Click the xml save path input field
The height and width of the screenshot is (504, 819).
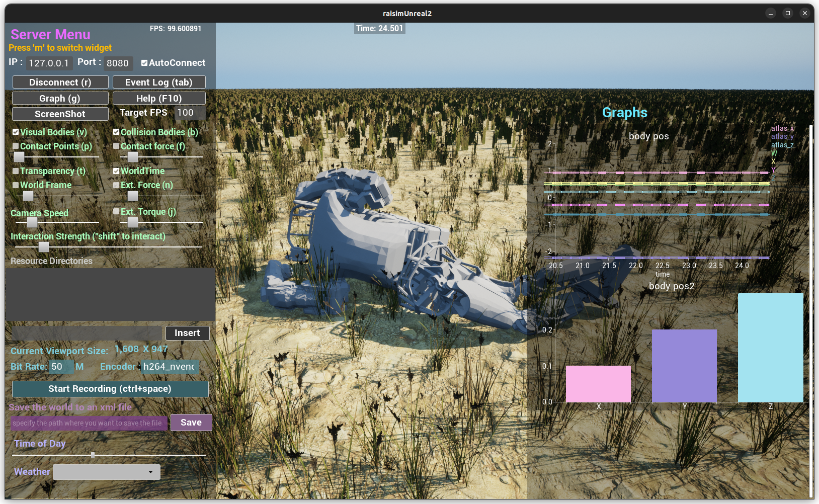tap(89, 423)
